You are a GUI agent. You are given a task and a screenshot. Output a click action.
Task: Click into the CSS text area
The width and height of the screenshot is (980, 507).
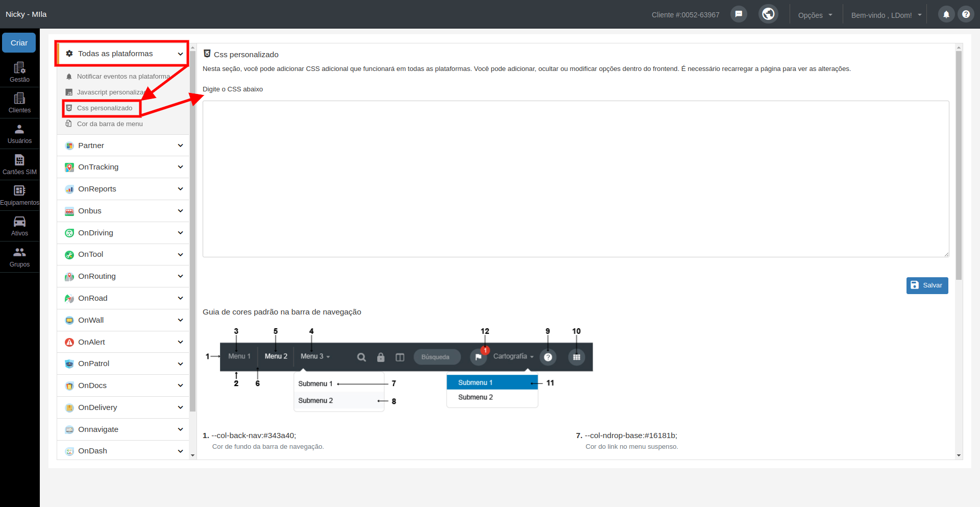[x=576, y=179]
